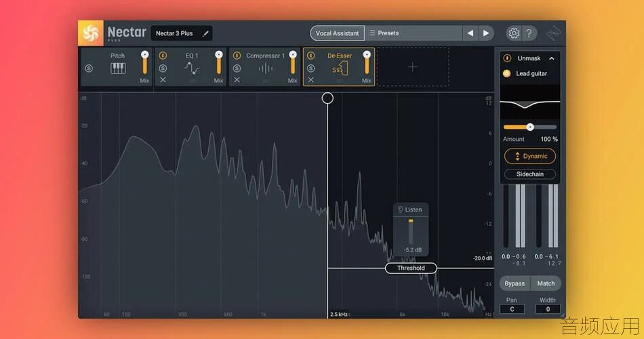The width and height of the screenshot is (644, 339).
Task: Solo the EQ 1 module
Action: point(163,68)
